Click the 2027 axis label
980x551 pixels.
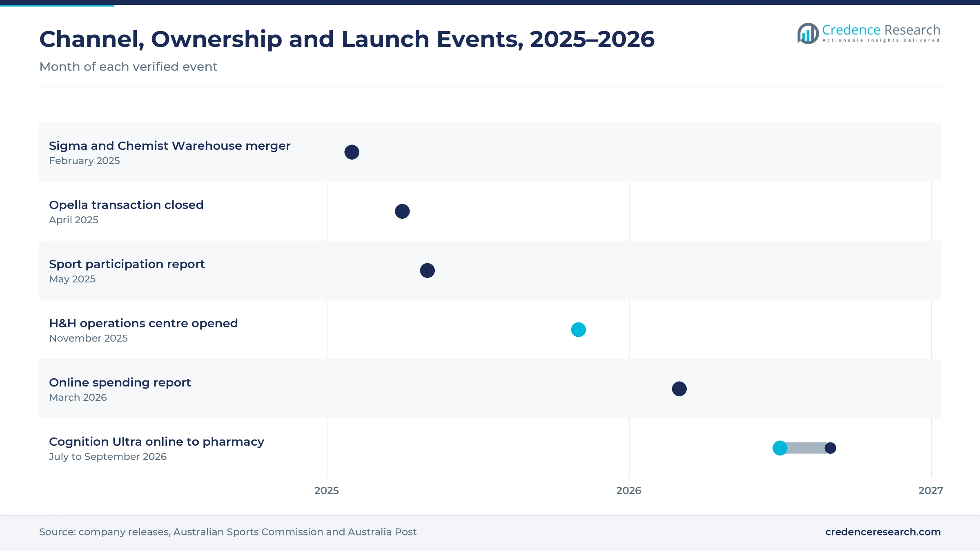(x=931, y=491)
